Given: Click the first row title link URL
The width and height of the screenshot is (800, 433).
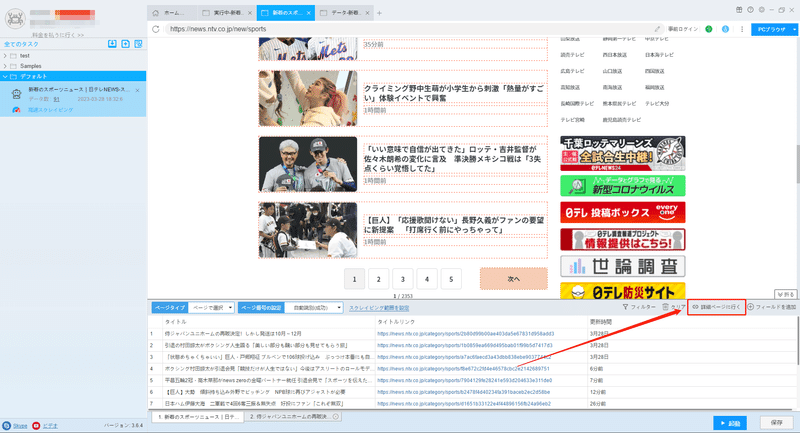Looking at the screenshot, I should 465,334.
